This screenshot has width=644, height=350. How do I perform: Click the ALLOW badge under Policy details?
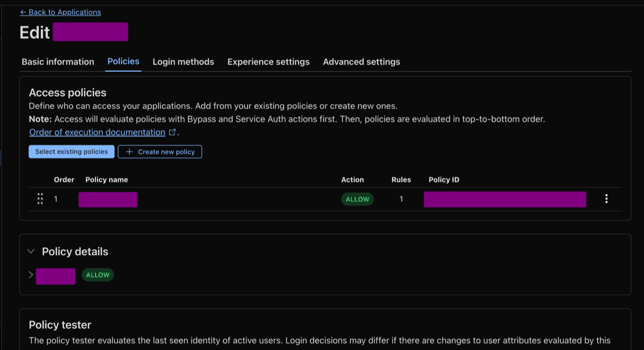tap(98, 275)
